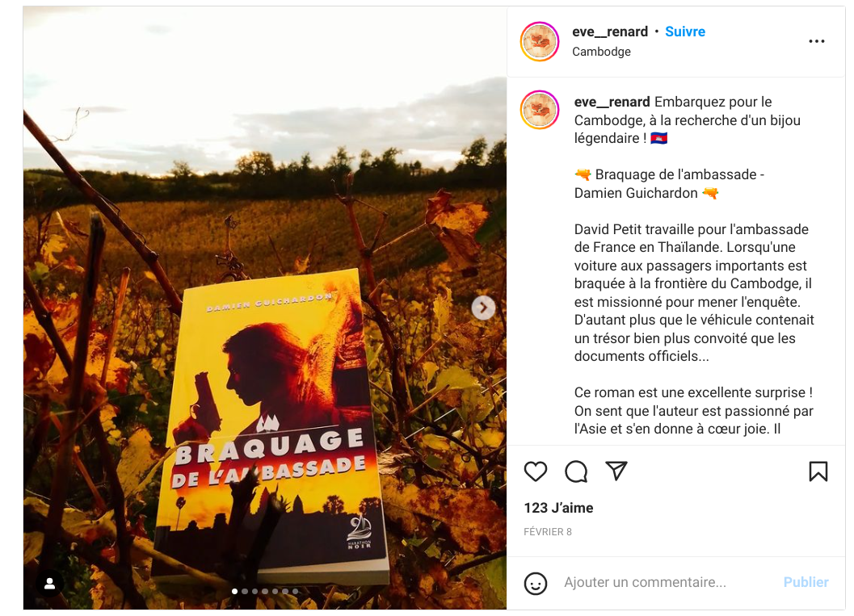
Task: Open Cambodge location link
Action: coord(601,52)
